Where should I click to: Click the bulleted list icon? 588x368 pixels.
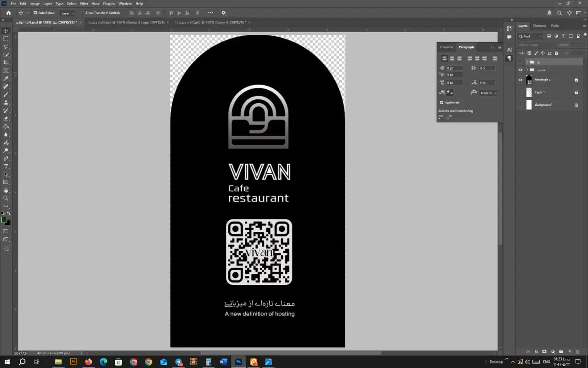click(441, 117)
